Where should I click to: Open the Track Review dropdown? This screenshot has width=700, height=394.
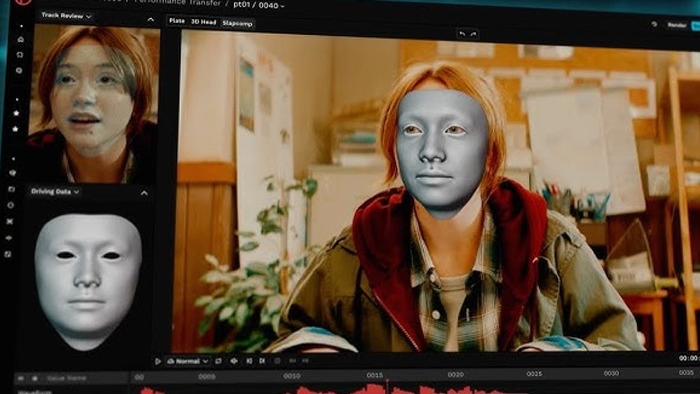66,16
